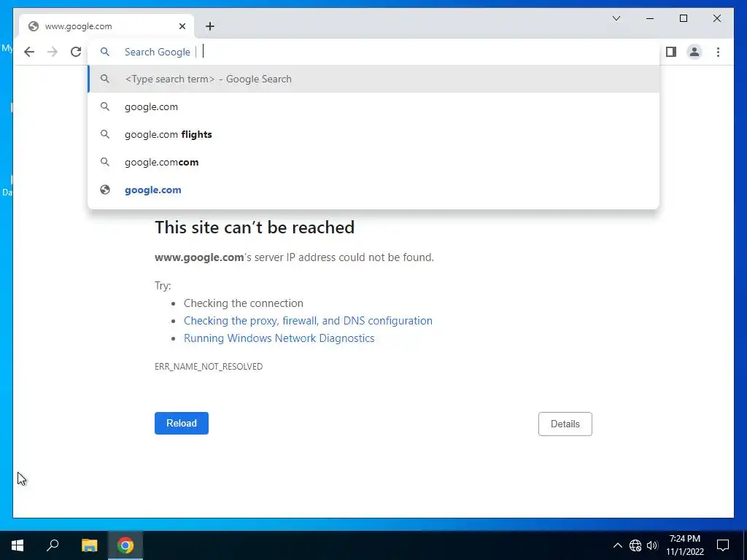Screen dimensions: 747x560
Task: Open the volume tray icon
Action: (652, 545)
